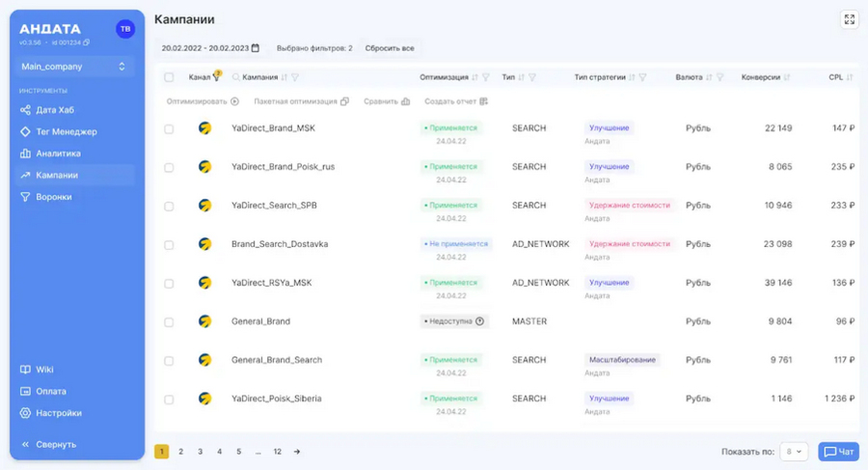This screenshot has height=470, width=868.
Task: Click Пакетная оптимизация action
Action: 301,101
